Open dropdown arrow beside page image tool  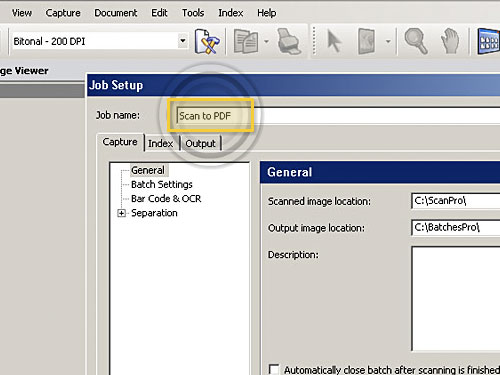pyautogui.click(x=388, y=42)
